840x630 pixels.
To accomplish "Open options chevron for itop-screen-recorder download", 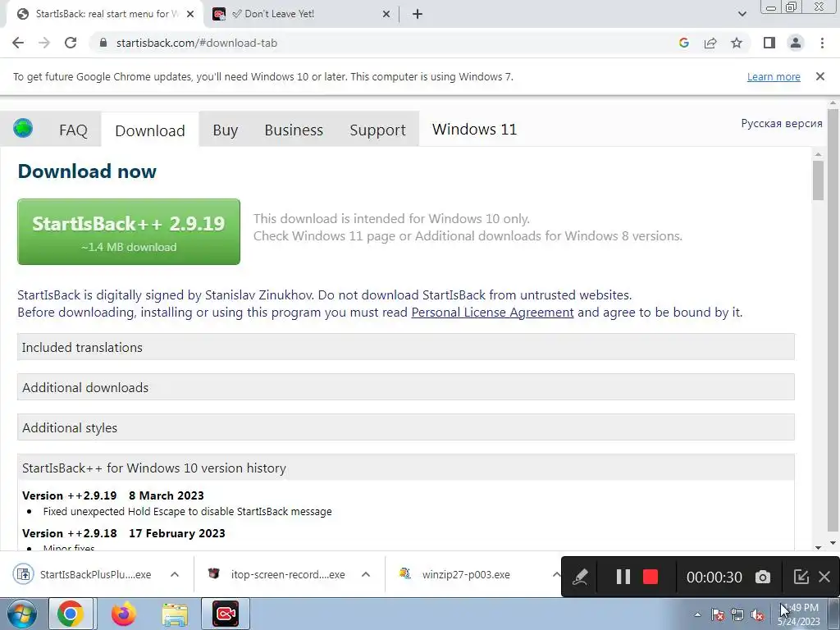I will coord(366,574).
